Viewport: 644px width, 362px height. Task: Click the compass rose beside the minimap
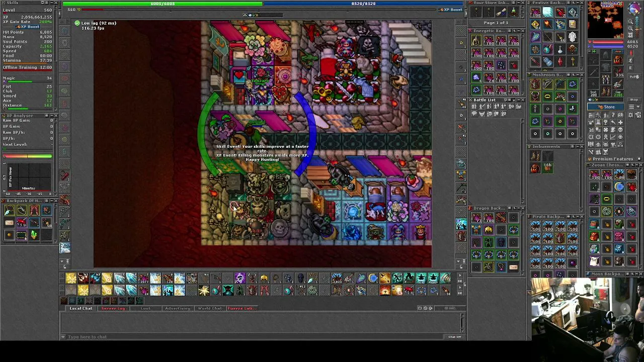coord(634,10)
